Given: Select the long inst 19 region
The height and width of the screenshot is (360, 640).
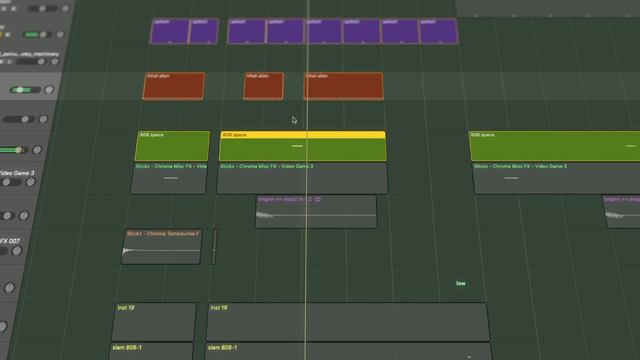Looking at the screenshot, I should coord(348,322).
